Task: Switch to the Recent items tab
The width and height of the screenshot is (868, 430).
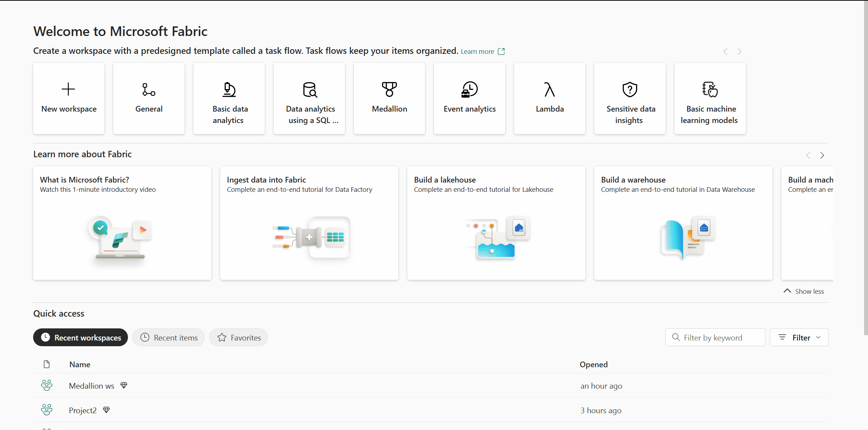Action: (169, 337)
